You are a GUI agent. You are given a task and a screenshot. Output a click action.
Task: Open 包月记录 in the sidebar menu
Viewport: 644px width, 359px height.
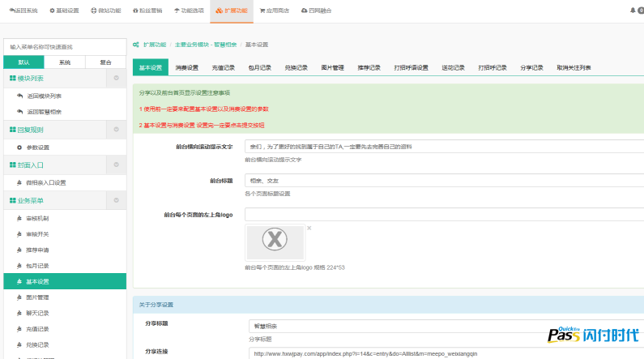click(x=65, y=266)
